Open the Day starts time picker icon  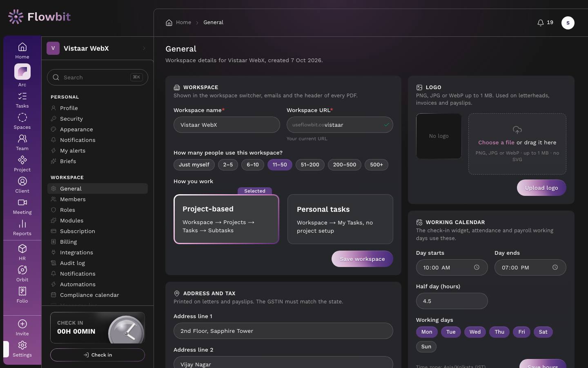pos(477,267)
